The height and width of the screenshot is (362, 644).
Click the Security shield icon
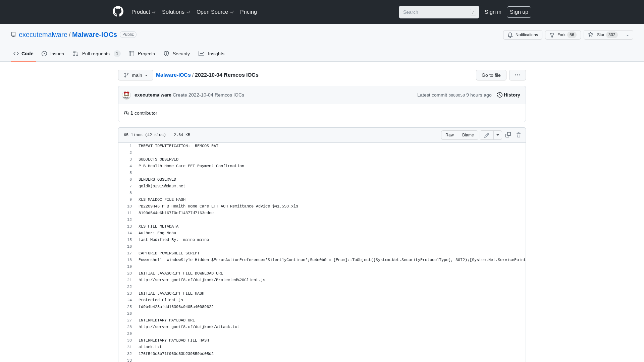coord(167,54)
